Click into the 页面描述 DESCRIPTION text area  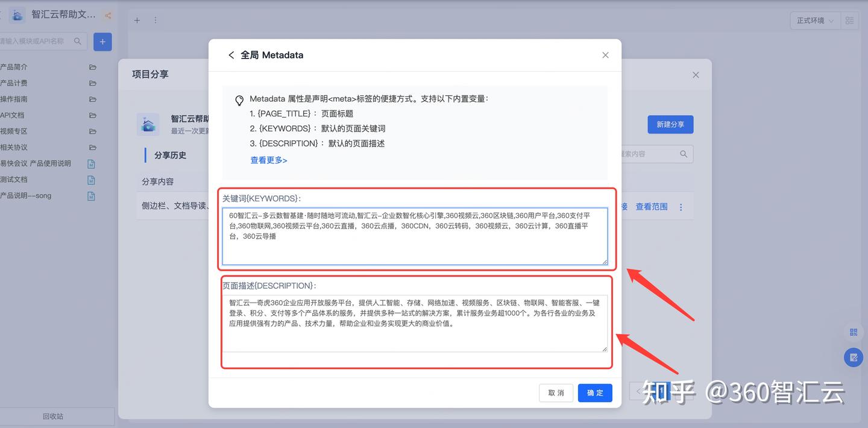(x=415, y=323)
